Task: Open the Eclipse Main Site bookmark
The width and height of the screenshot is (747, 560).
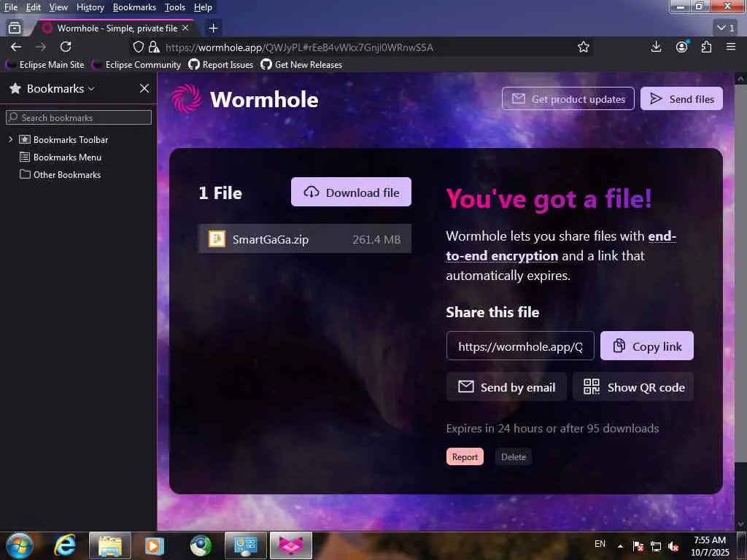Action: 44,64
